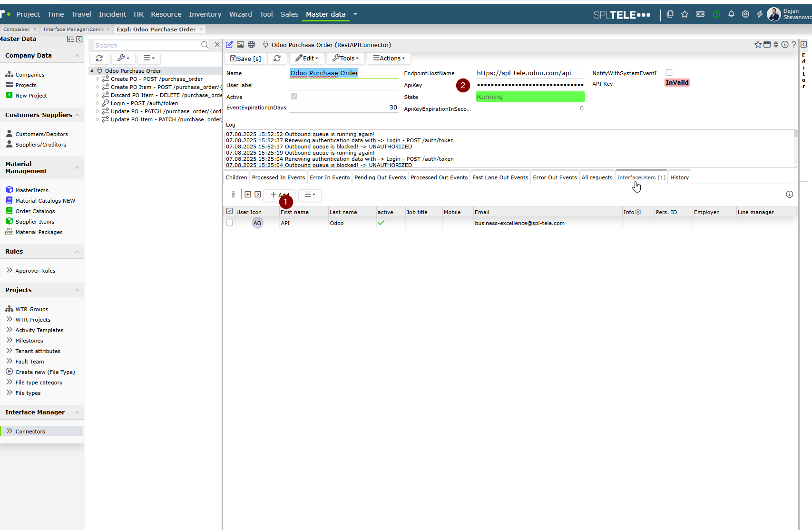
Task: Click the edit pencil icon beside connector title
Action: pyautogui.click(x=229, y=45)
